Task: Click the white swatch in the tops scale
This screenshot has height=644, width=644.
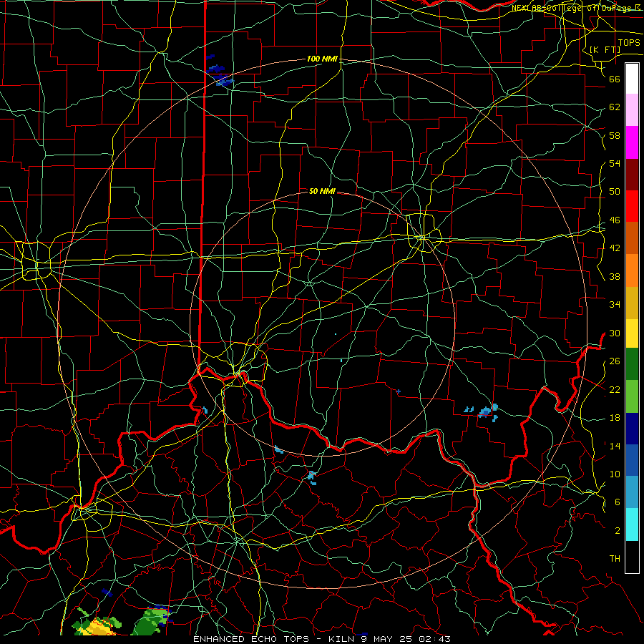Action: (632, 79)
